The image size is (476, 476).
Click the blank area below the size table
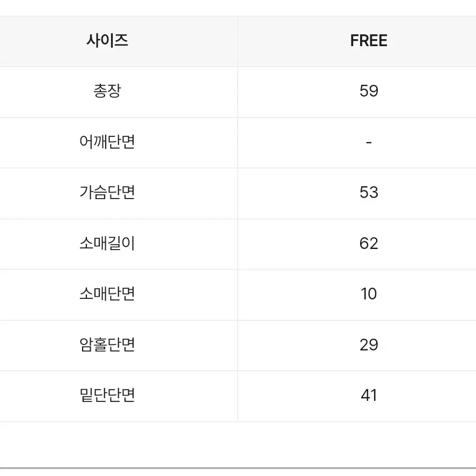[238, 445]
